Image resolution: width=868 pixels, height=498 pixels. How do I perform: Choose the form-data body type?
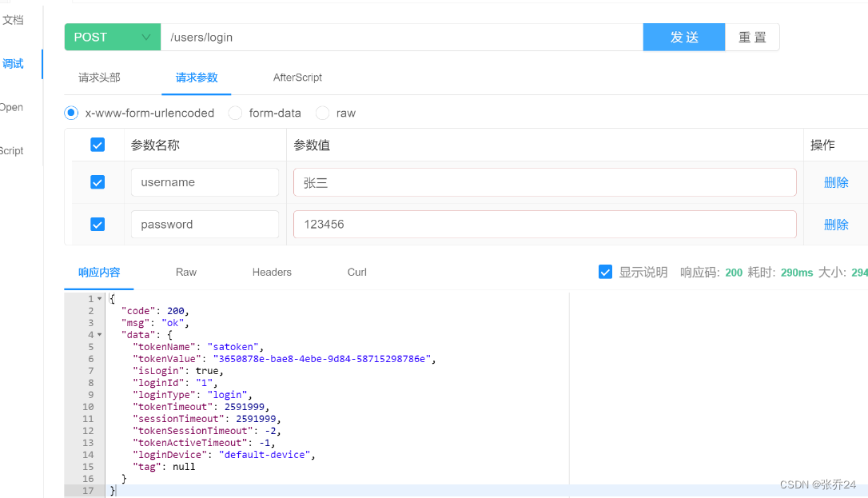tap(236, 113)
